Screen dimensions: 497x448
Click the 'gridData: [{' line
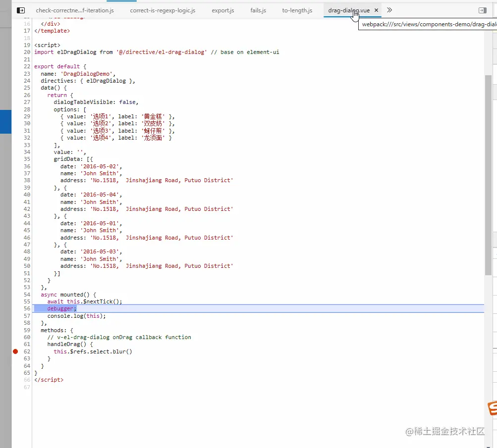coord(73,159)
